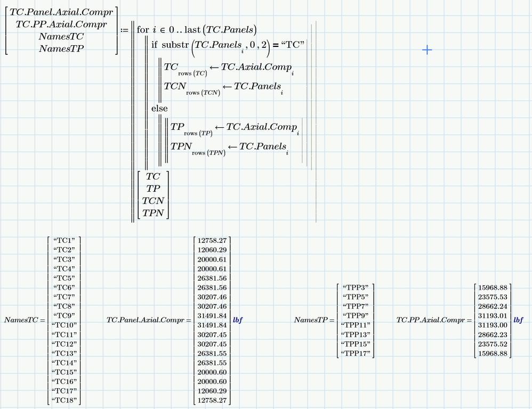Select the first 26381.55 value
This screenshot has height=409, width=532.
pyautogui.click(x=212, y=354)
